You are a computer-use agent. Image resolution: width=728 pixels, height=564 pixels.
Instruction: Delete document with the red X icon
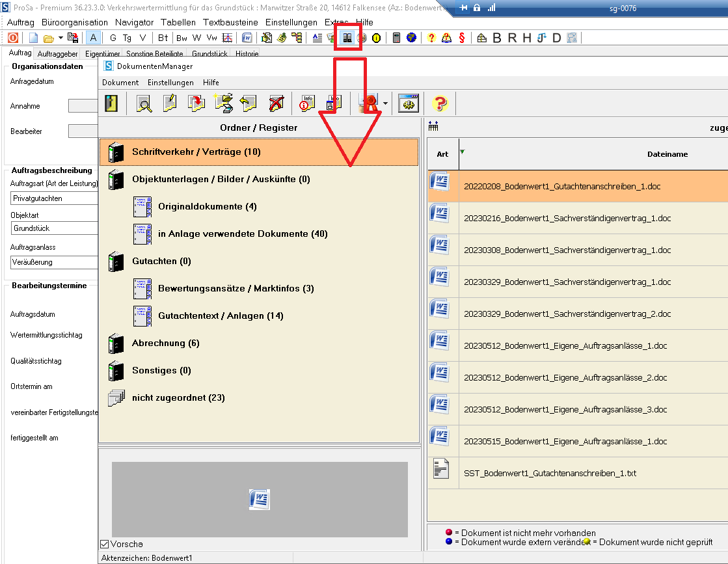tap(276, 103)
